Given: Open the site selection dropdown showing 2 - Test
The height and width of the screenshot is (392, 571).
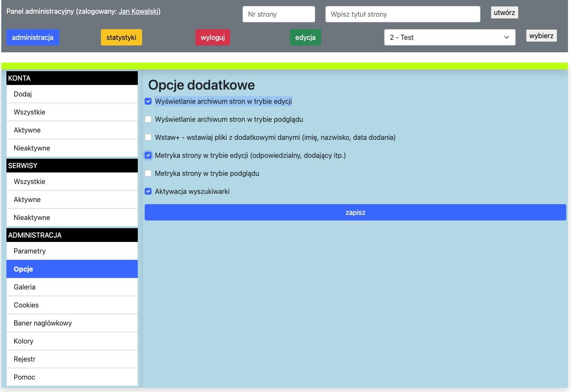Looking at the screenshot, I should (449, 37).
